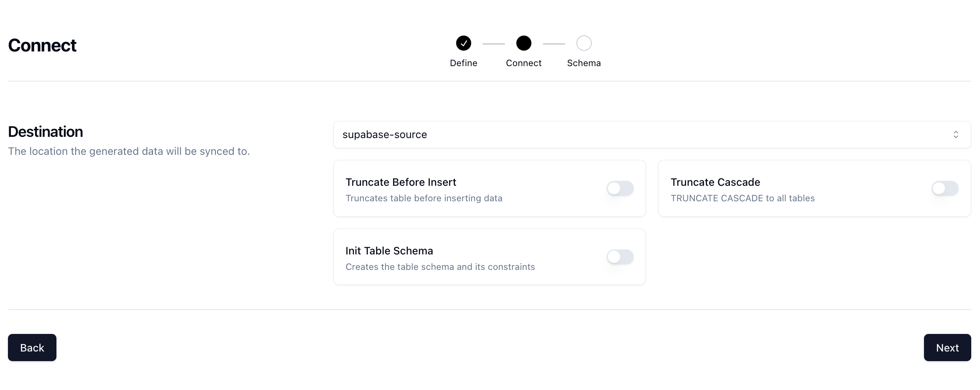Click the Init Table Schema card title
The image size is (980, 390).
tap(389, 251)
